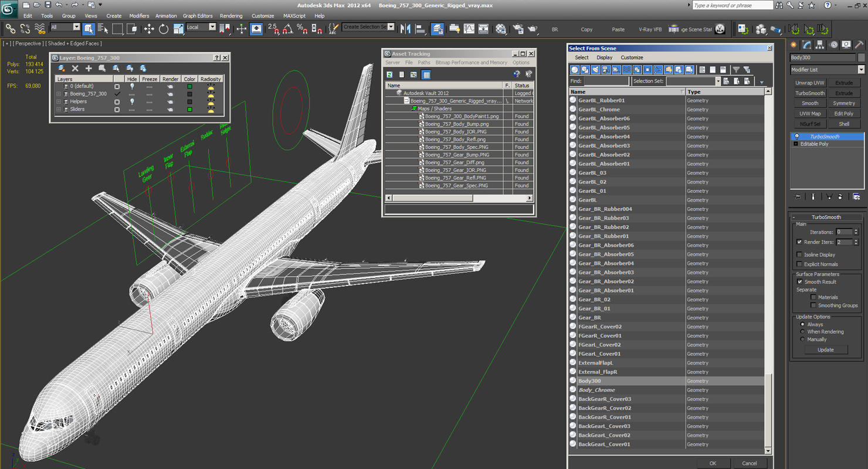The width and height of the screenshot is (868, 469).
Task: Click the Unlink Selection tool icon
Action: (25, 29)
